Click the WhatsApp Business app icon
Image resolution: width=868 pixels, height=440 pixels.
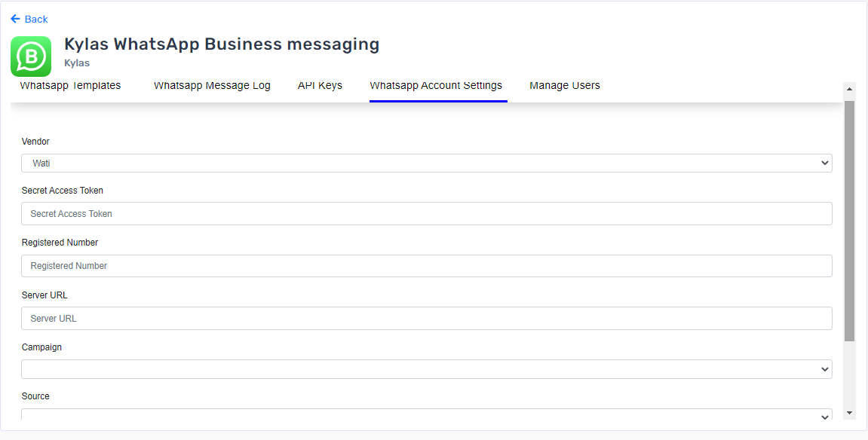31,57
